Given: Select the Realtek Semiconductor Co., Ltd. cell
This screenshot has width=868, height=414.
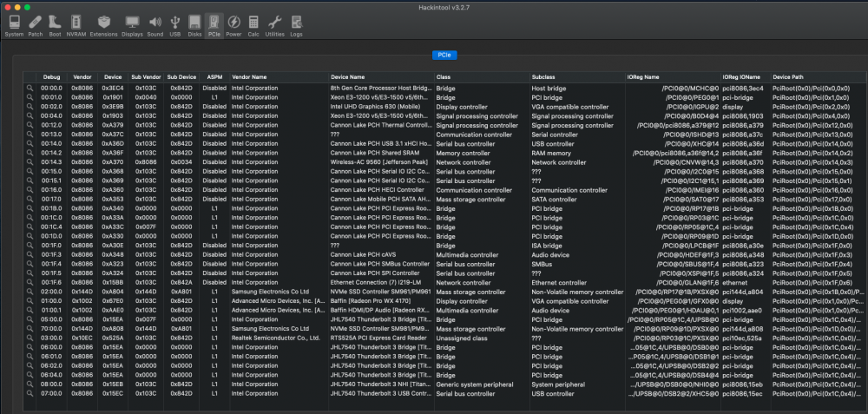Looking at the screenshot, I should click(x=276, y=338).
